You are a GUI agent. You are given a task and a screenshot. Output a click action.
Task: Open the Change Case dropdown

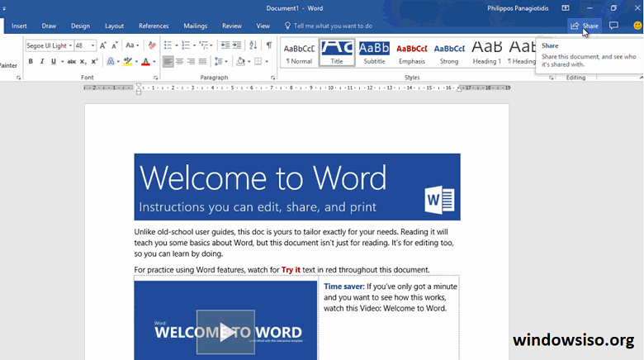tap(132, 45)
